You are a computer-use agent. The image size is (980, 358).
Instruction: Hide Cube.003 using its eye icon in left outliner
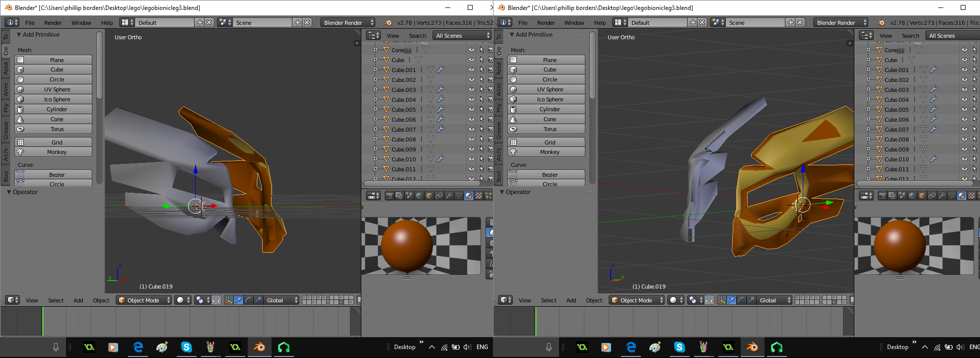(471, 90)
